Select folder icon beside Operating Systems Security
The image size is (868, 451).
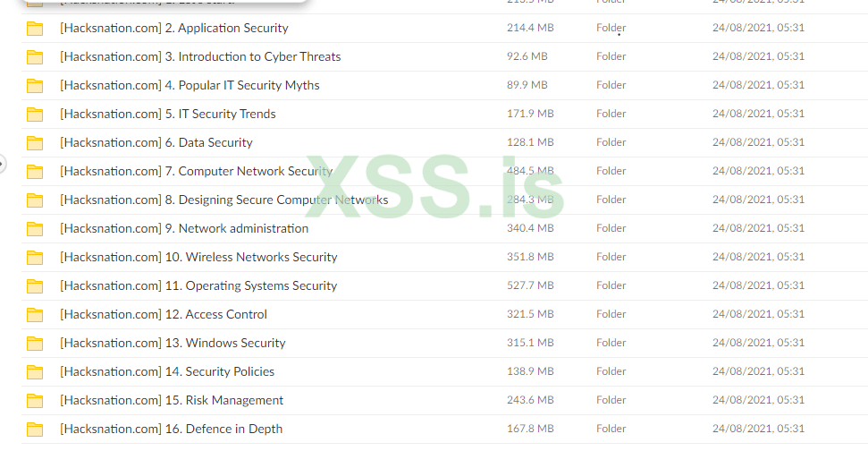(x=35, y=286)
